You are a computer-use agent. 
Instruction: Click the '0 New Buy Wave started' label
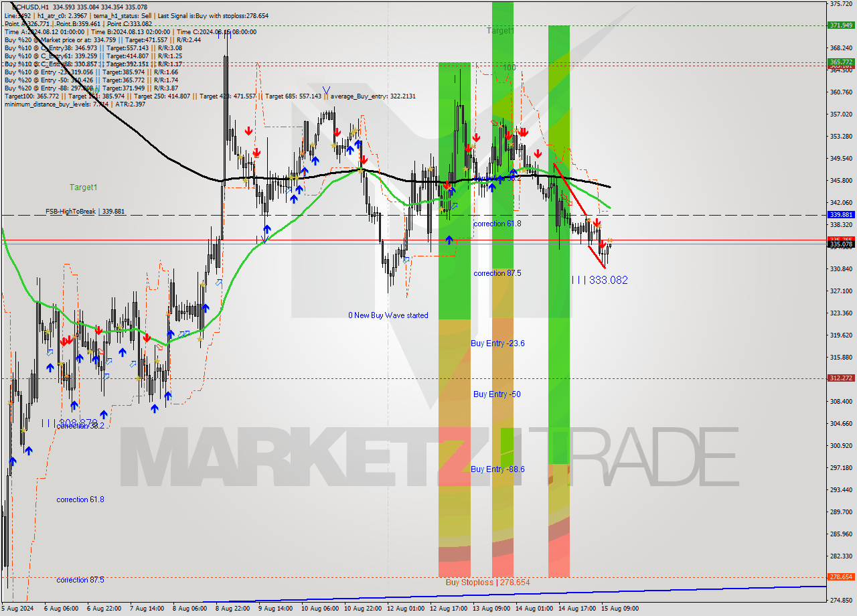[x=388, y=315]
